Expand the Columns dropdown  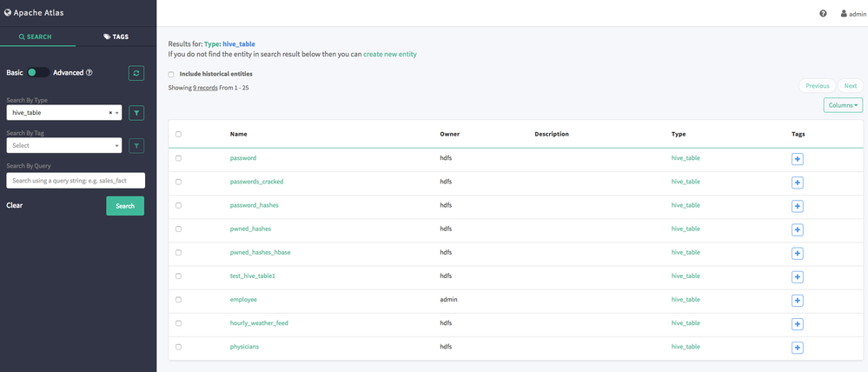(843, 104)
